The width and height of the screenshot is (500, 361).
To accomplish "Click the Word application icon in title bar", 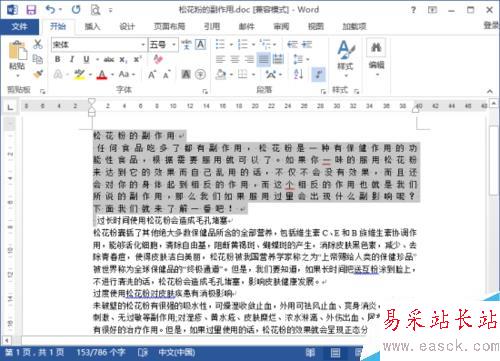I will coord(12,10).
